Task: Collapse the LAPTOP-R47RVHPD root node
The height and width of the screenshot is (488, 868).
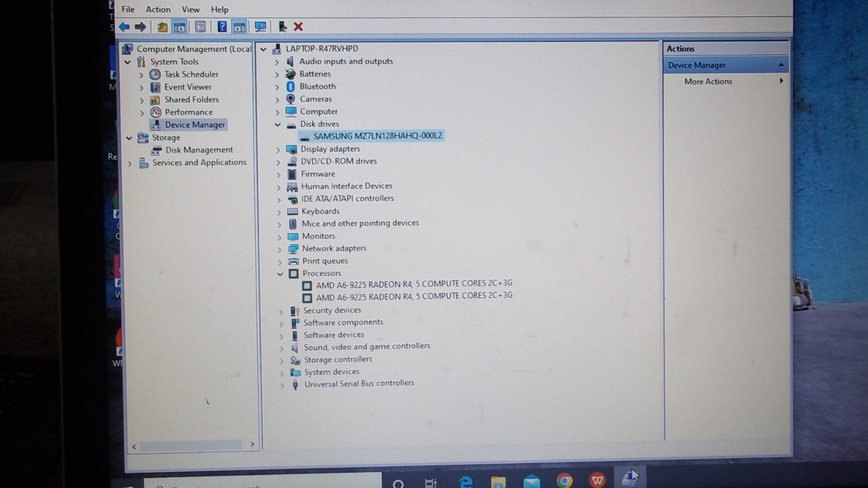Action: tap(264, 49)
